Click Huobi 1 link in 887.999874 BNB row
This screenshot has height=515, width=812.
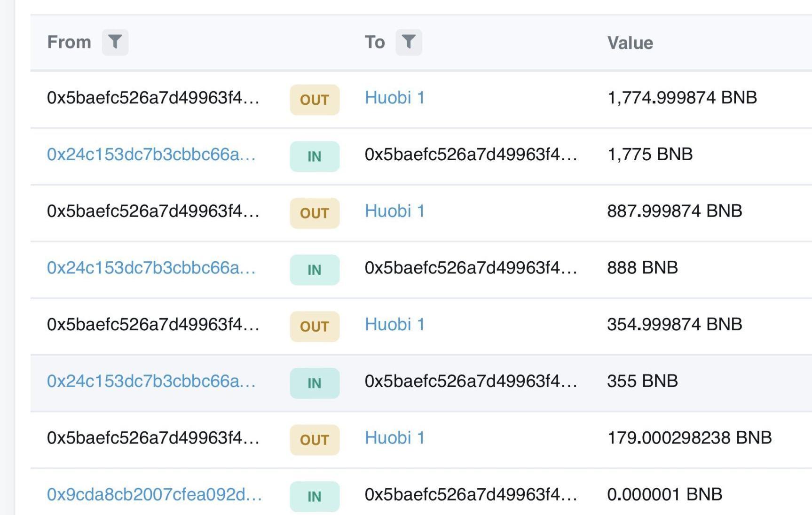point(394,211)
